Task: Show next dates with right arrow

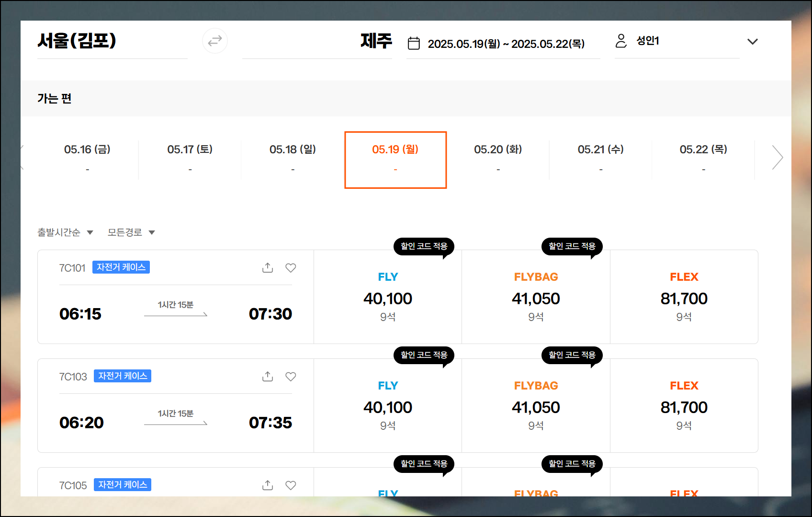Action: point(778,158)
